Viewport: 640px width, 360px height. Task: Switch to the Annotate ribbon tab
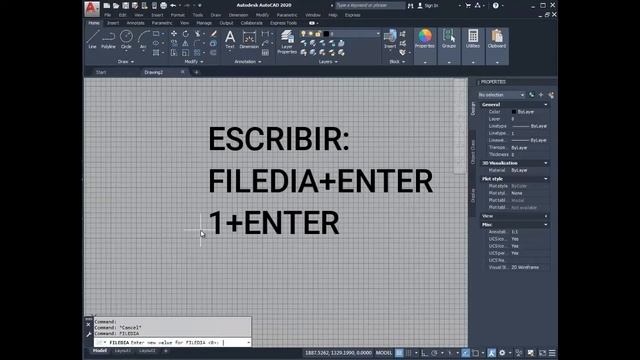point(136,23)
